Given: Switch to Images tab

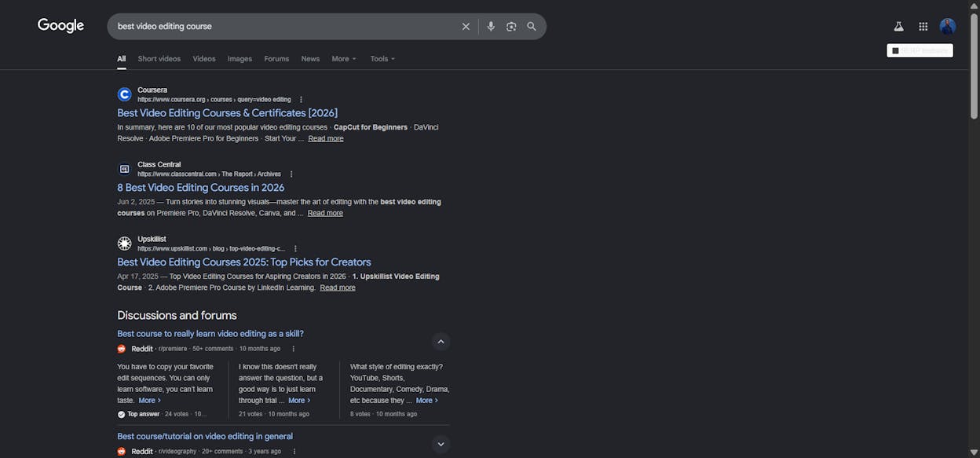Looking at the screenshot, I should tap(240, 59).
